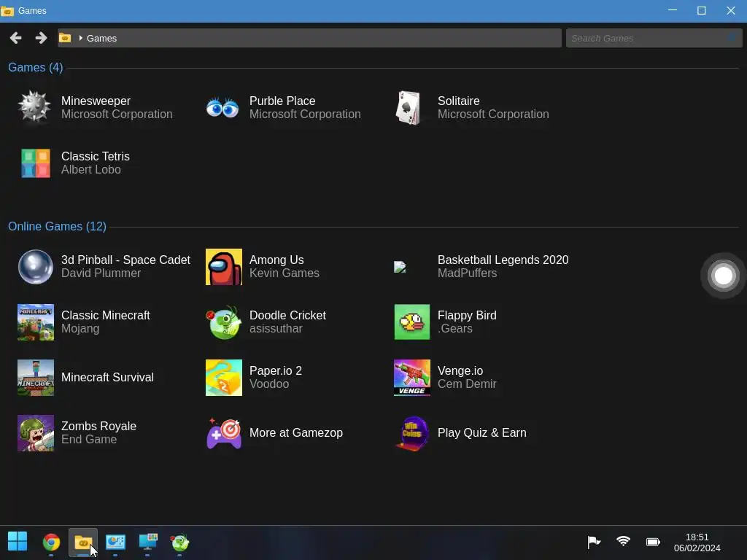The image size is (747, 560).
Task: Click the Play Quiz & Earn label
Action: (482, 432)
